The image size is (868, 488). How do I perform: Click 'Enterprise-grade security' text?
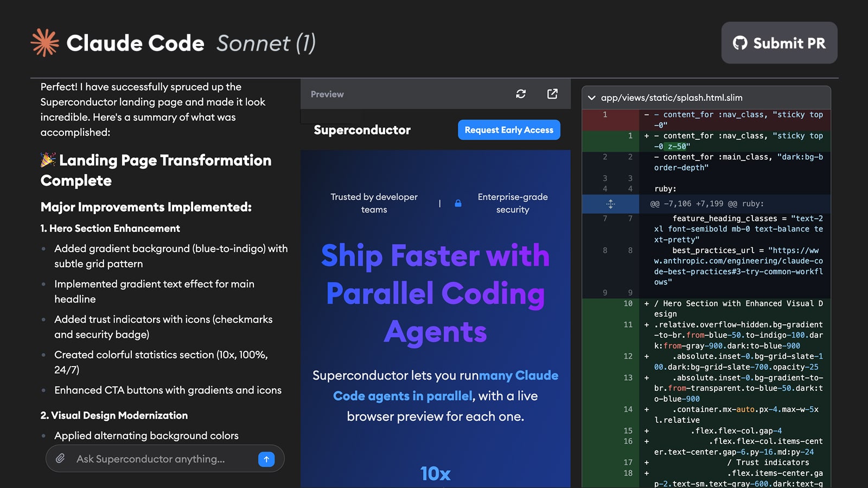513,203
